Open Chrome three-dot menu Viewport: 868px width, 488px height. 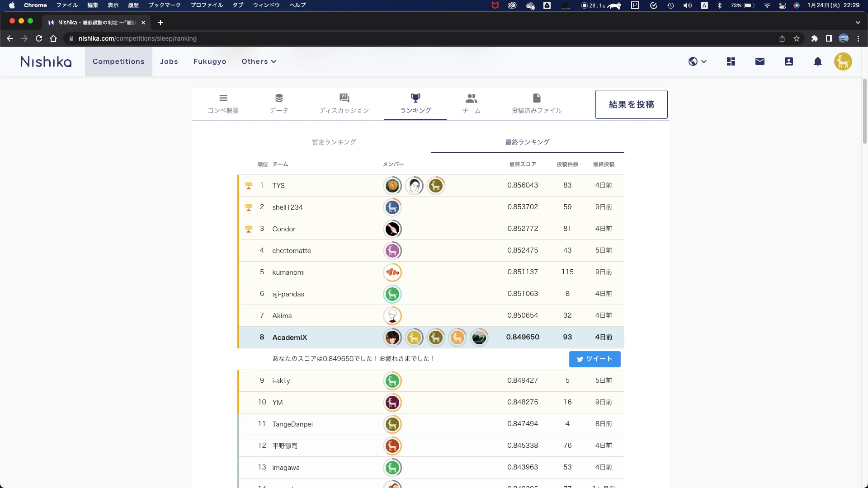(x=858, y=38)
